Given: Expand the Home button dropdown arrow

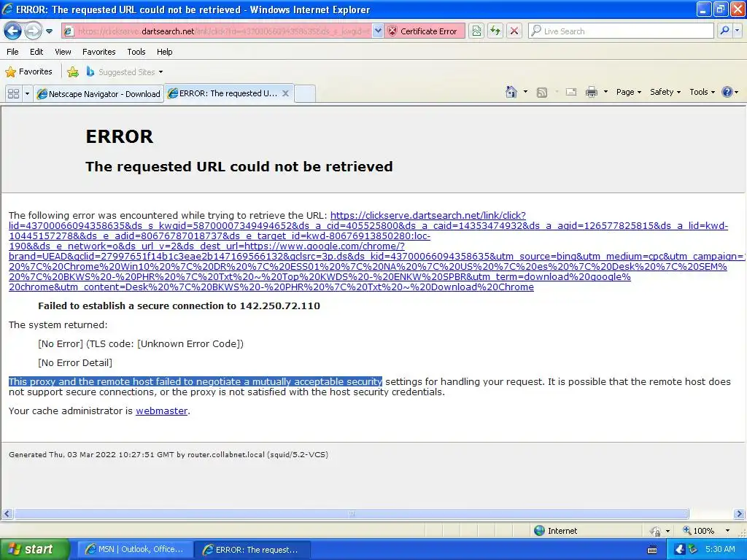Looking at the screenshot, I should [x=525, y=92].
